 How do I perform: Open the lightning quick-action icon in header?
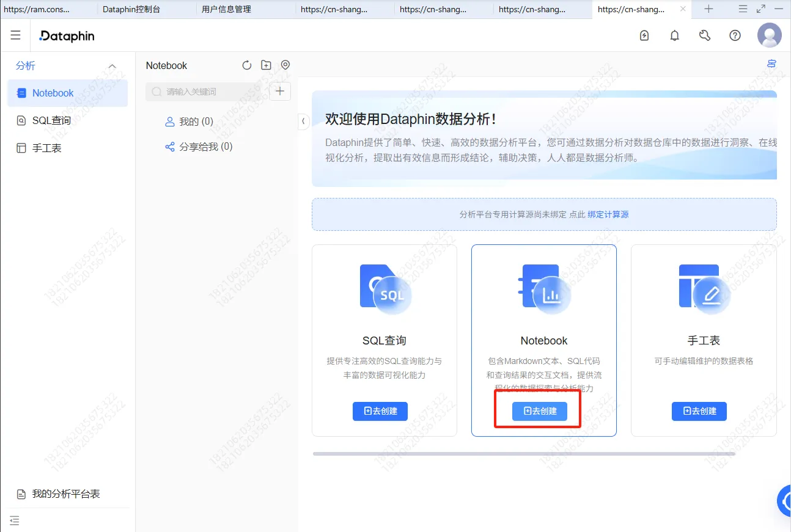(x=644, y=35)
